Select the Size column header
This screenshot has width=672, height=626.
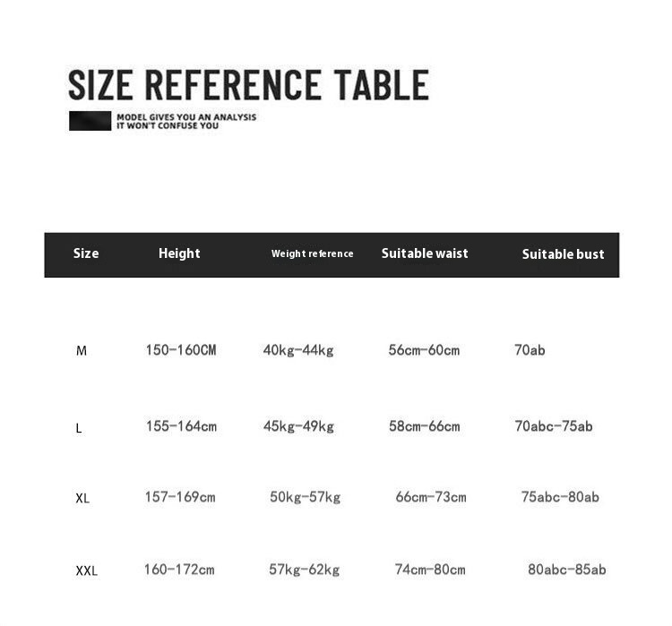coord(86,253)
